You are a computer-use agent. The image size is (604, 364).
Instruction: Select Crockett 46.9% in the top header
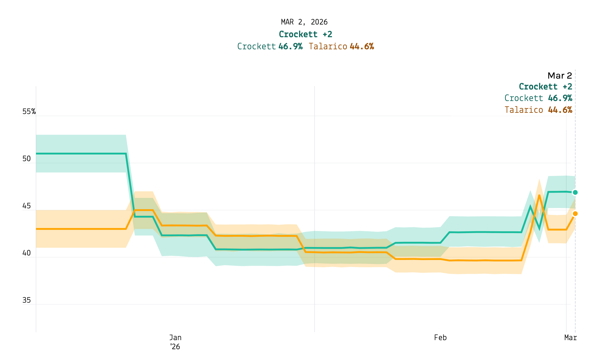(x=270, y=47)
